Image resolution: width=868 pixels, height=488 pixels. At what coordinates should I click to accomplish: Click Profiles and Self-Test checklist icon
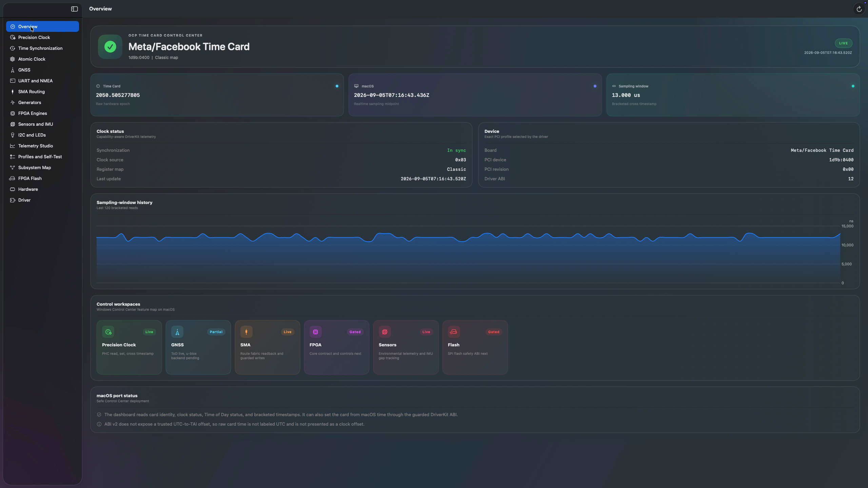13,157
